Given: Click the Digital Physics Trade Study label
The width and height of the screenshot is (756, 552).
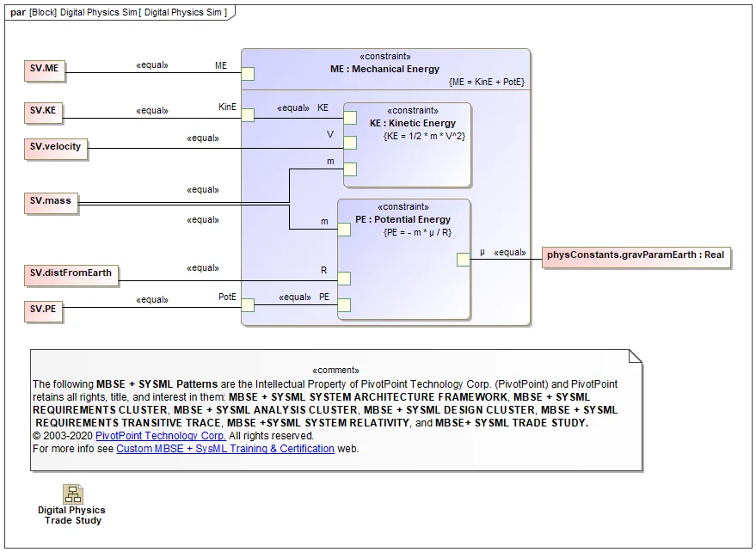Looking at the screenshot, I should pyautogui.click(x=72, y=515).
